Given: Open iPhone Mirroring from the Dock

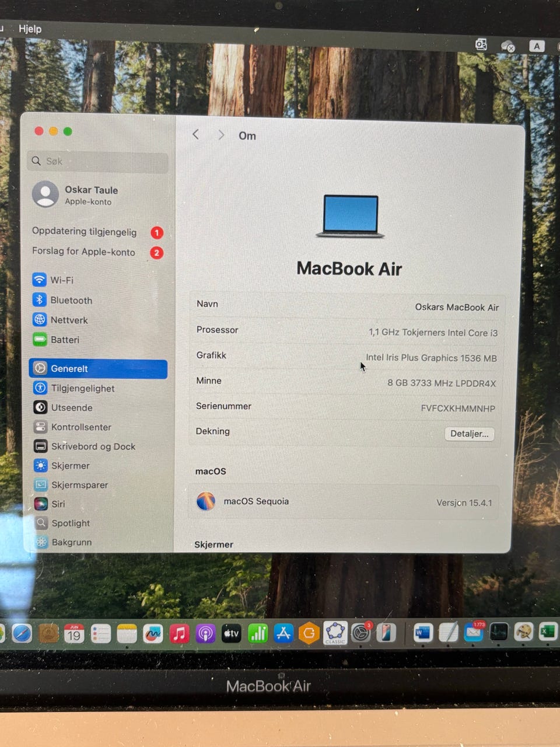Looking at the screenshot, I should click(x=386, y=633).
